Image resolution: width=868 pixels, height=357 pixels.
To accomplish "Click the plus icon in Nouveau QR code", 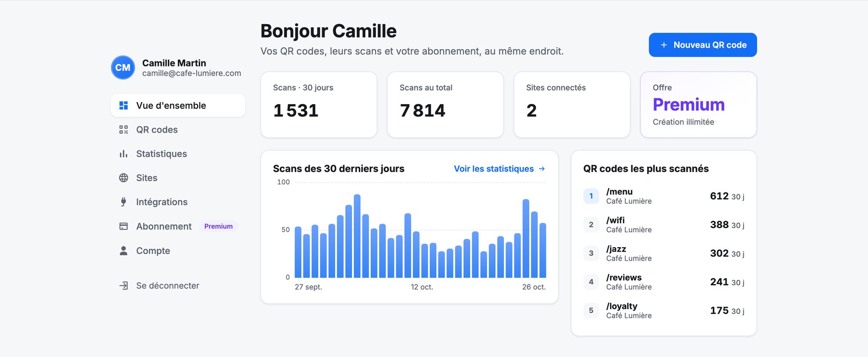I will tap(664, 45).
